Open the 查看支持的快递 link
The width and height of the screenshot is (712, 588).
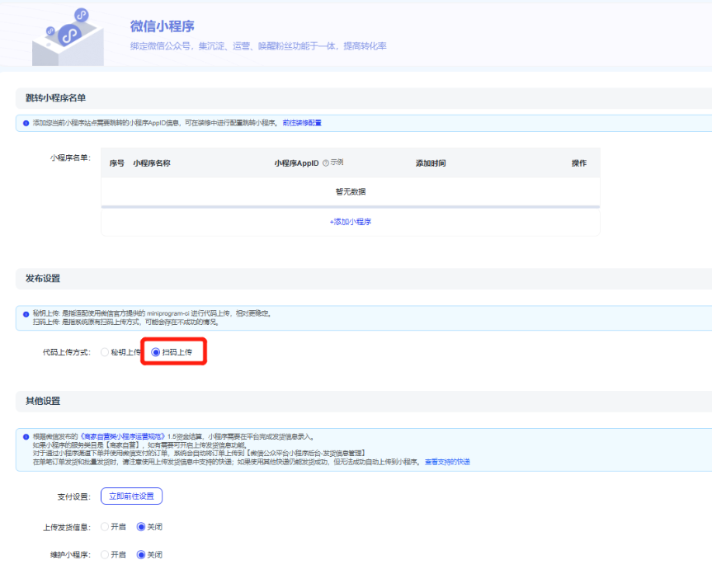(447, 462)
